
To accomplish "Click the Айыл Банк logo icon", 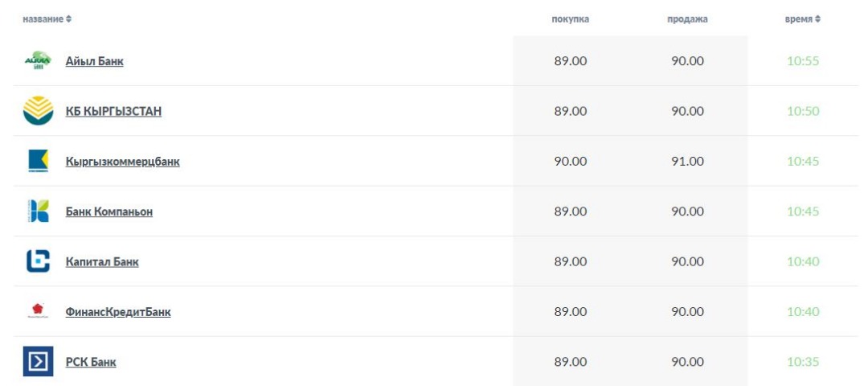I will 39,60.
